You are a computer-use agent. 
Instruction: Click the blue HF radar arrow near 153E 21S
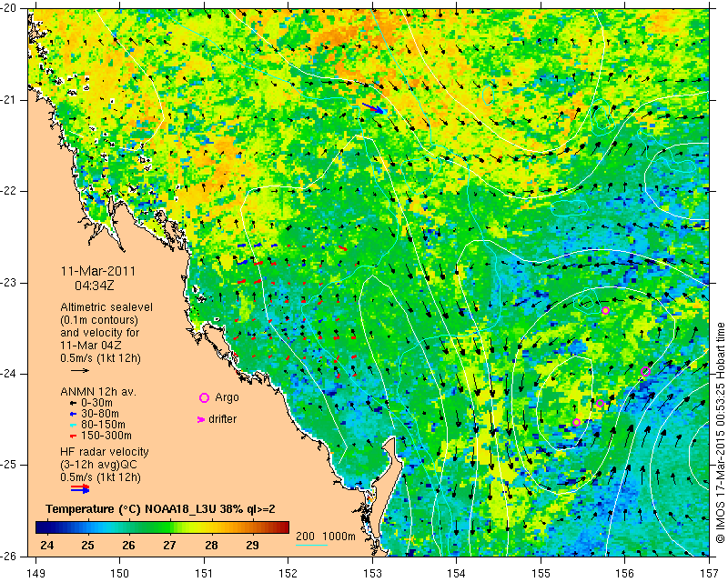[x=374, y=108]
